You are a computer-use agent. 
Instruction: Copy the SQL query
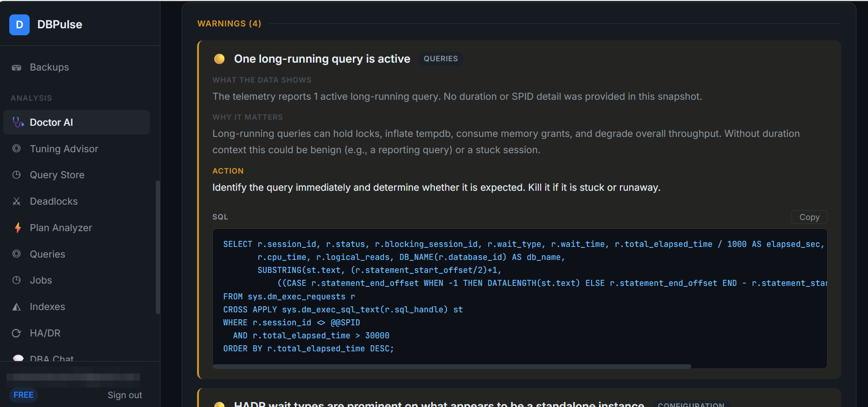(x=809, y=217)
